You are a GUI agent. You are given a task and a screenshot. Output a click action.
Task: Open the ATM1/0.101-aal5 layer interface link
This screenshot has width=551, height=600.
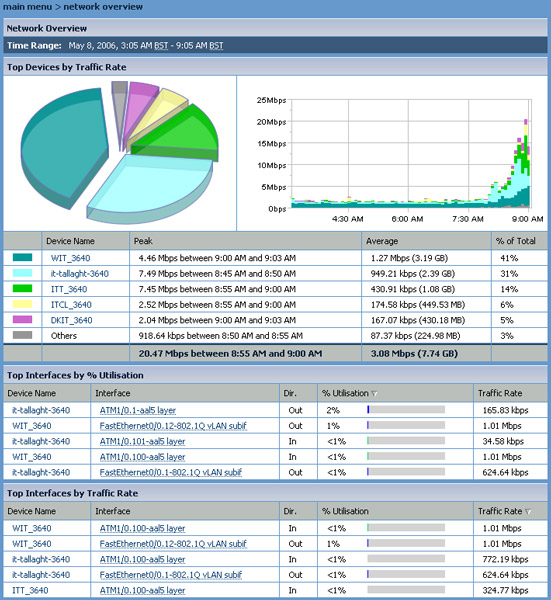(142, 441)
